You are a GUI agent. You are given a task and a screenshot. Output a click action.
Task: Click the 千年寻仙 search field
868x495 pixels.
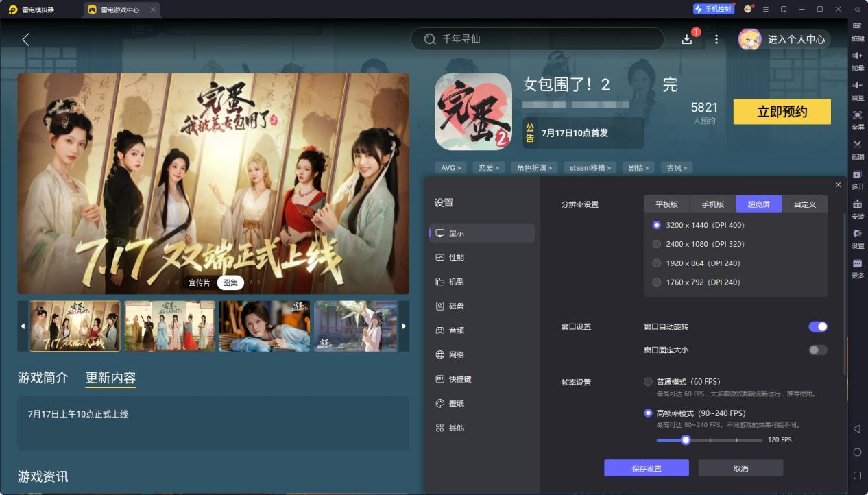538,39
